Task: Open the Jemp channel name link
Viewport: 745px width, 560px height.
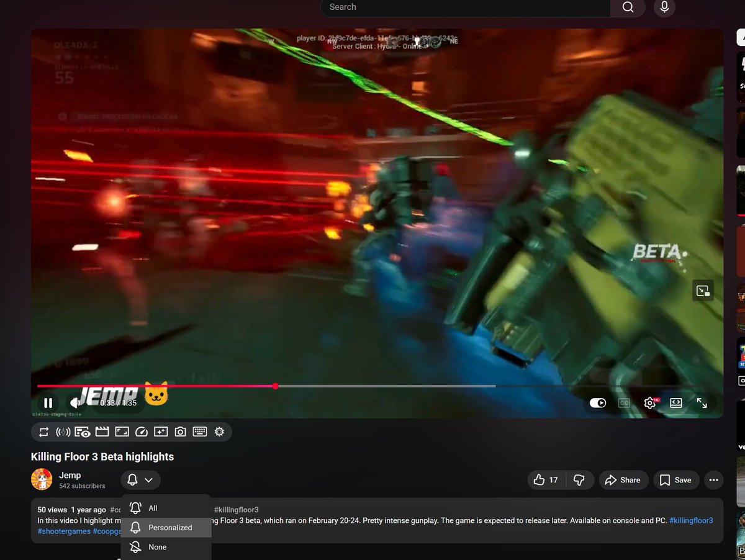Action: [70, 475]
